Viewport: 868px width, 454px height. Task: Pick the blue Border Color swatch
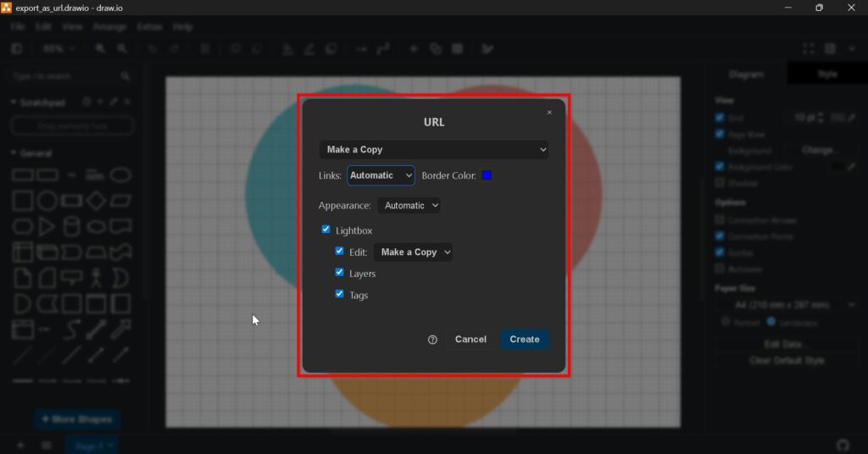pos(487,175)
